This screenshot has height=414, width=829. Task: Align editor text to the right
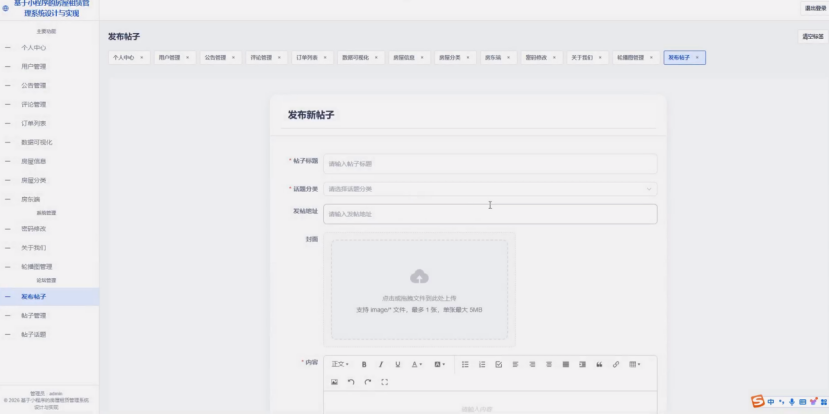point(532,364)
